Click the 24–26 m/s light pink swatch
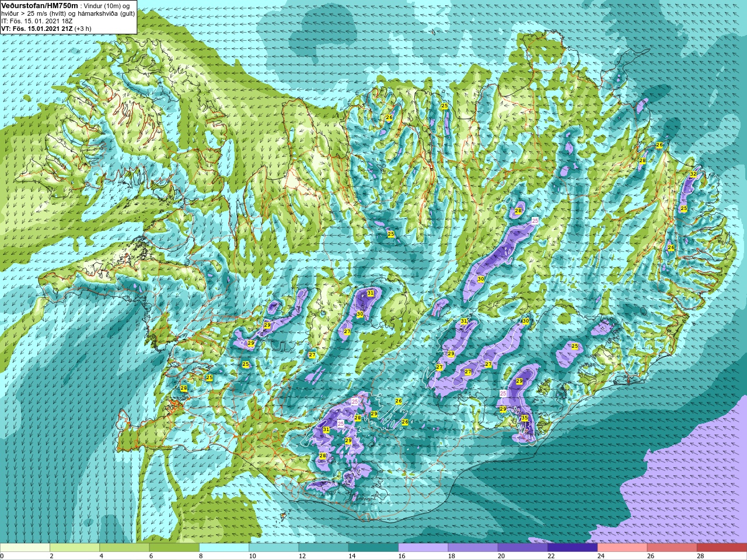Screen dimensions: 747x560 point(623,548)
